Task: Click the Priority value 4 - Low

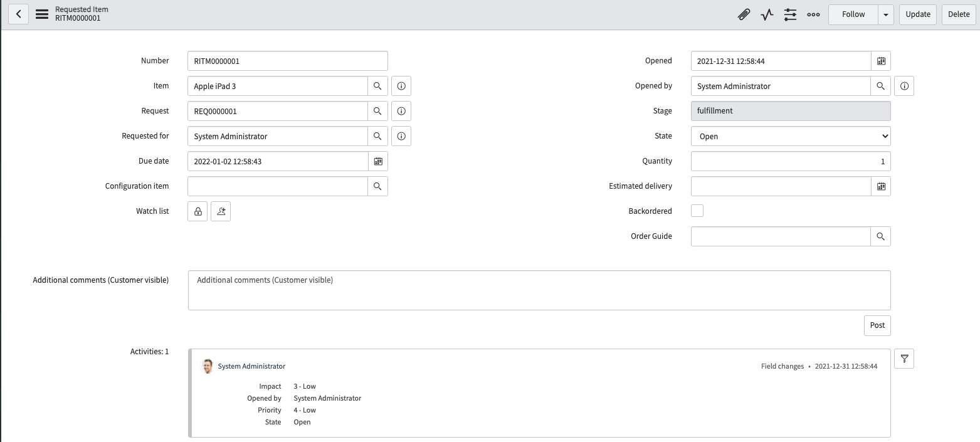Action: pyautogui.click(x=305, y=410)
